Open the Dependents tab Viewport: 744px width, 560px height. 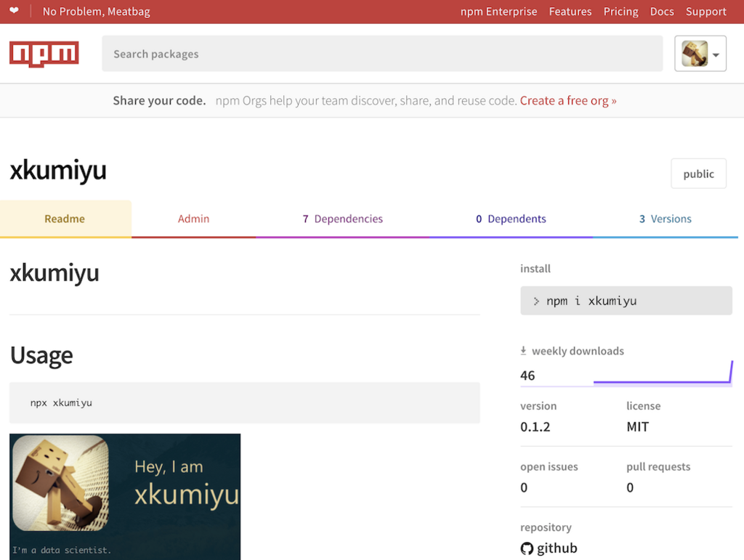tap(511, 219)
